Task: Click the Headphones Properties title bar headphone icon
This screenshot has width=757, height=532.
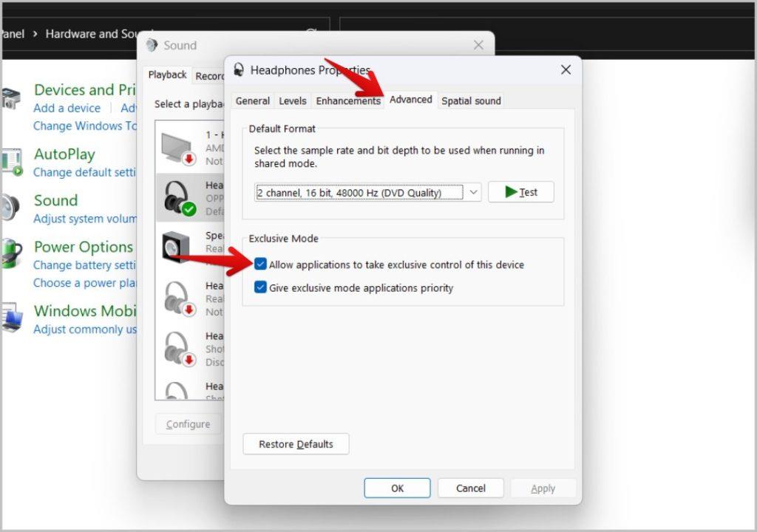Action: (239, 70)
